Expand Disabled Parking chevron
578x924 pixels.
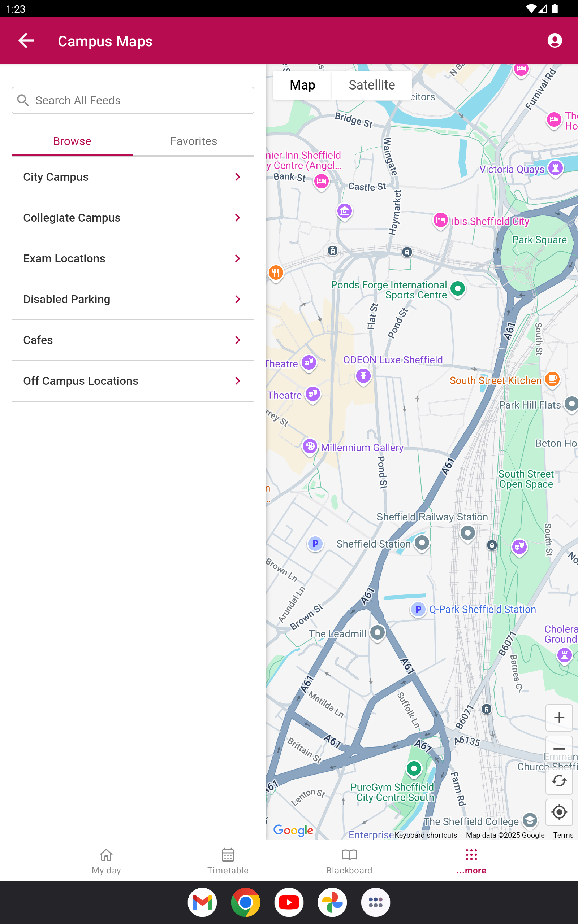click(x=237, y=299)
